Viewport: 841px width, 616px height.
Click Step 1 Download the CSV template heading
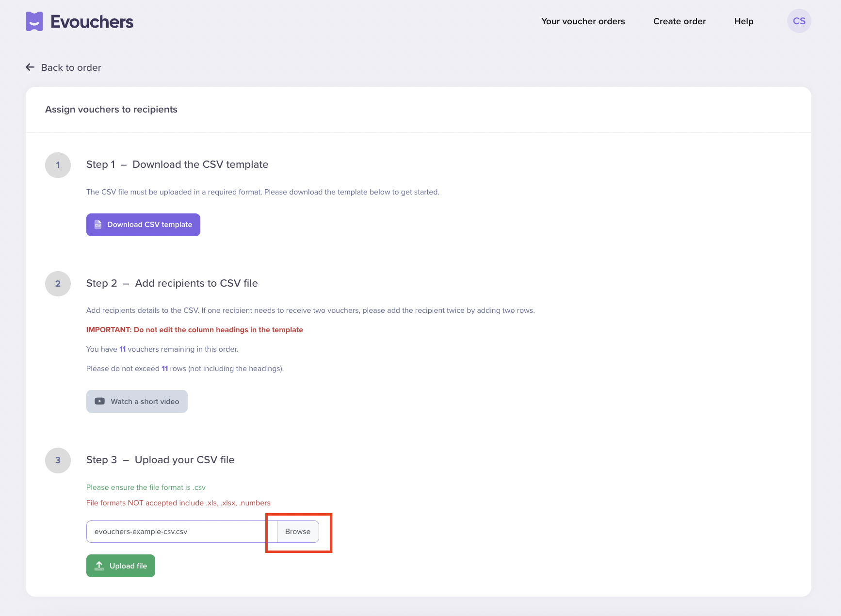pyautogui.click(x=177, y=164)
